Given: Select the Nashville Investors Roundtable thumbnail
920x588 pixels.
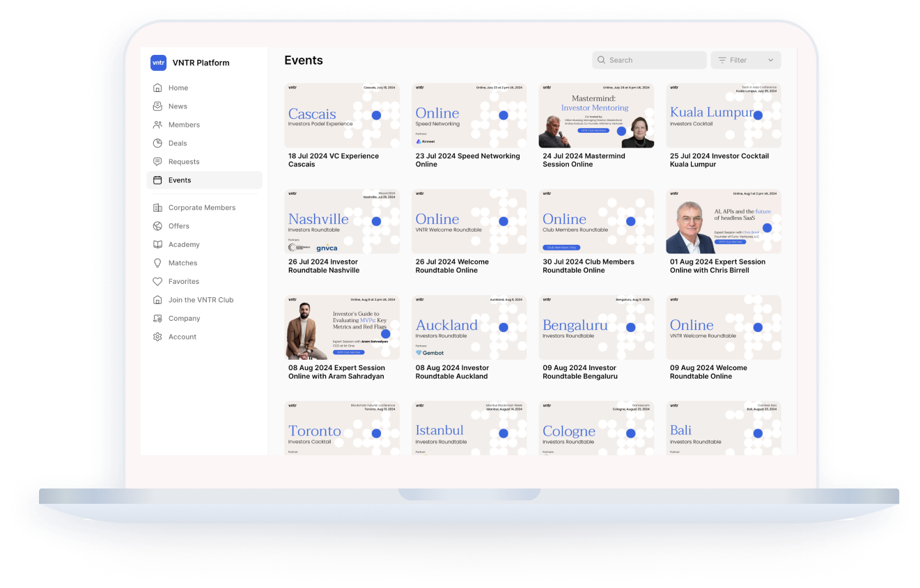Looking at the screenshot, I should 342,221.
